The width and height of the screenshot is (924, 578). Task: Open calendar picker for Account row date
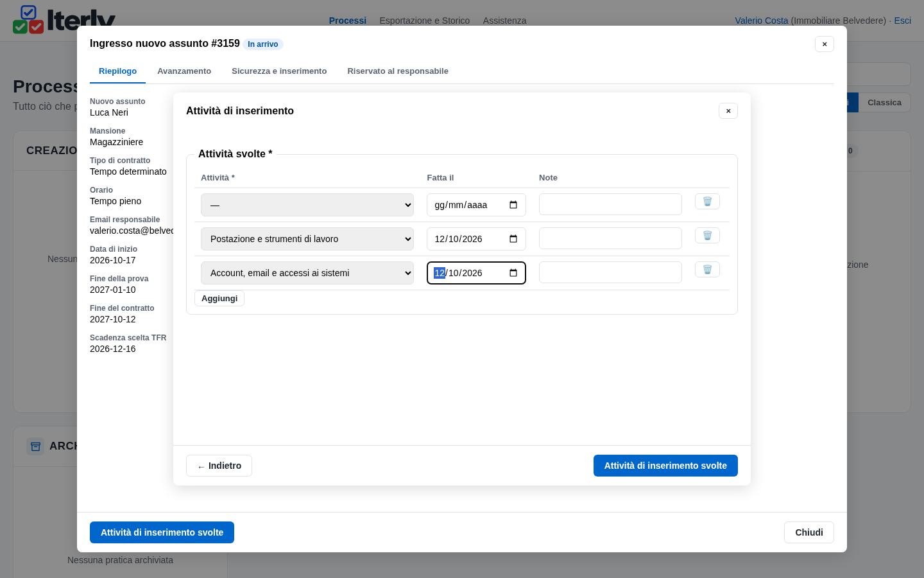pos(513,273)
